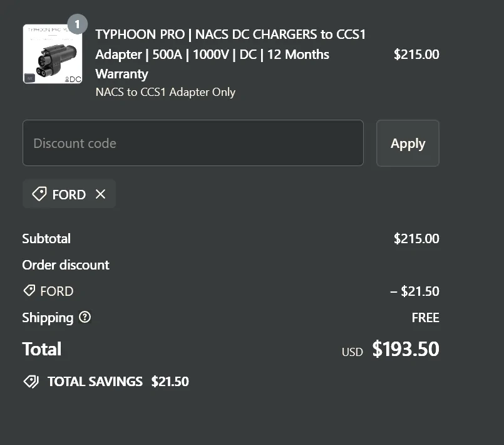Click the USD currency label
Image resolution: width=504 pixels, height=445 pixels.
pyautogui.click(x=352, y=352)
